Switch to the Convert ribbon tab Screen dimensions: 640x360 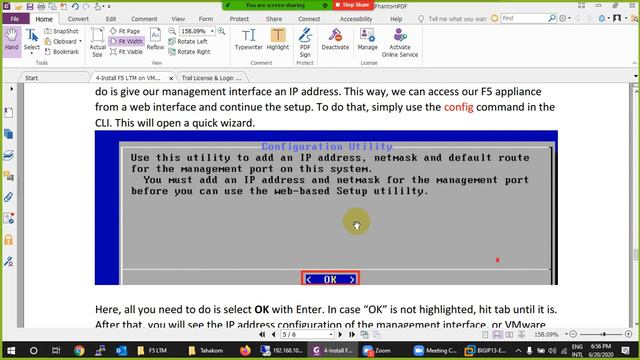[x=78, y=19]
